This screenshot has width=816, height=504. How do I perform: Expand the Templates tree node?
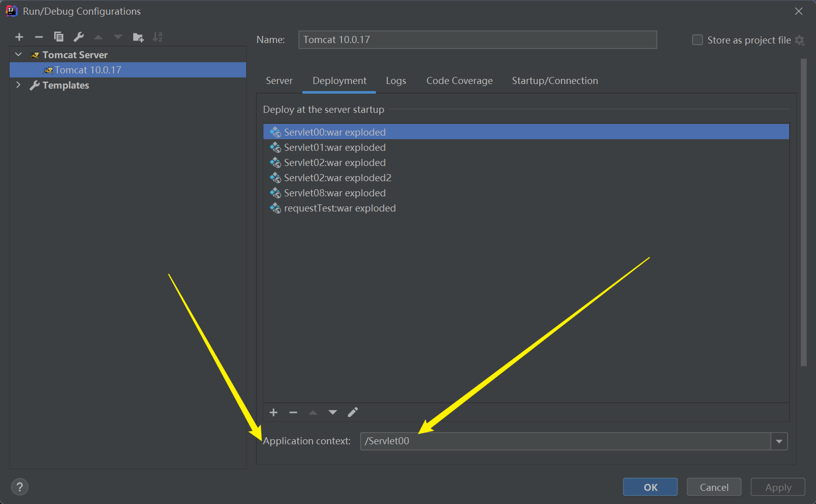click(19, 85)
